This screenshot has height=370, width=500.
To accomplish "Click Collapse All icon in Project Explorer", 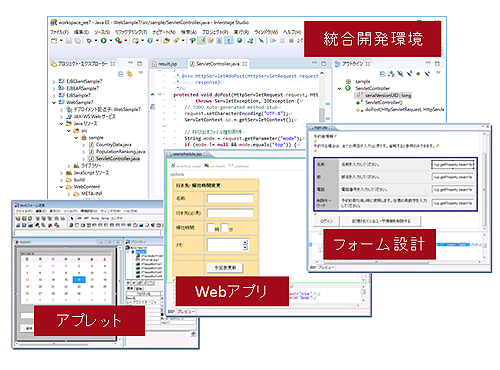I will tap(121, 74).
